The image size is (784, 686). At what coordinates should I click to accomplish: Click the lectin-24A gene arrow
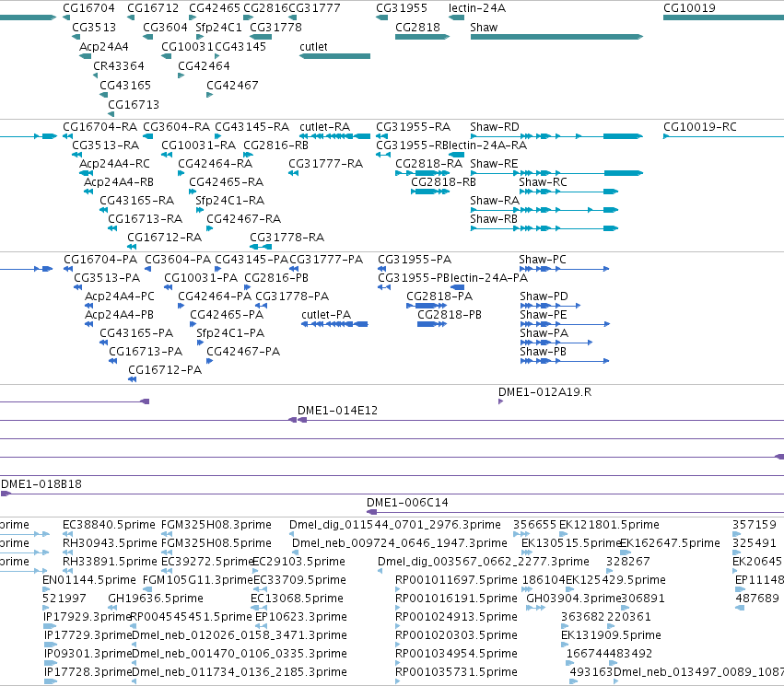pyautogui.click(x=457, y=17)
